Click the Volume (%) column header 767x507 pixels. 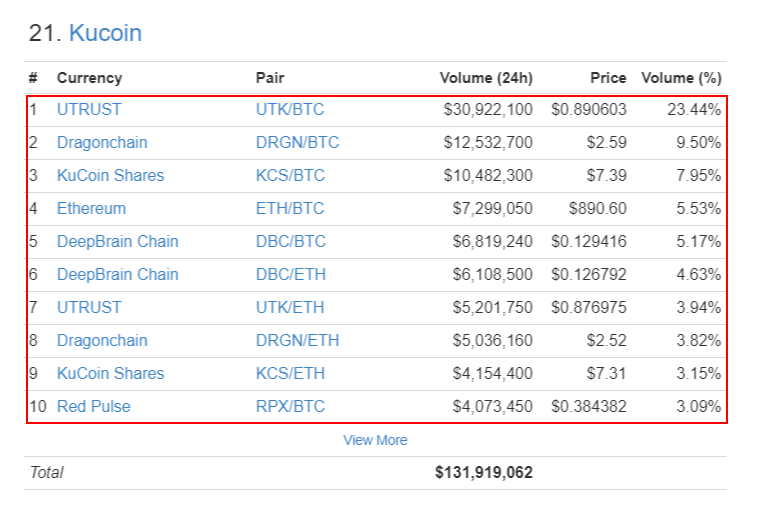[x=682, y=78]
